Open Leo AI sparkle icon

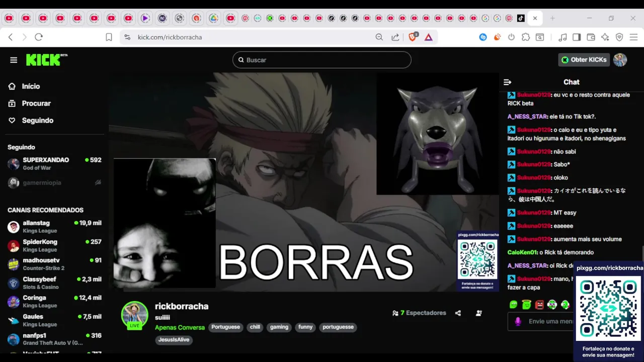pos(605,37)
